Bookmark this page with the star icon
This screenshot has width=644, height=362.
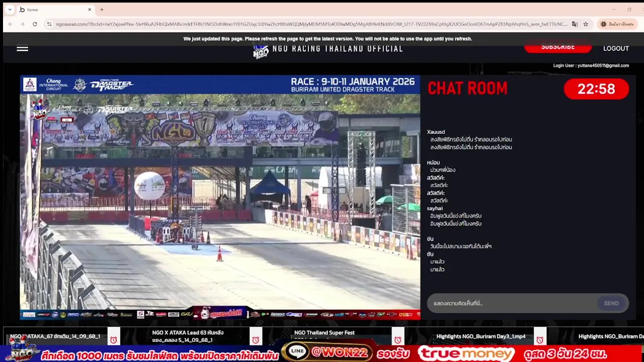coord(586,24)
